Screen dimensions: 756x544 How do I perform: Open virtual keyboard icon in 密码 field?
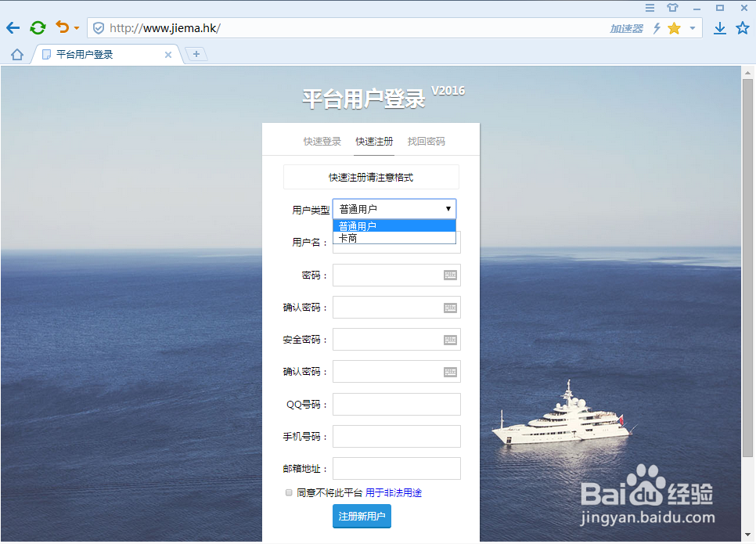(x=450, y=275)
